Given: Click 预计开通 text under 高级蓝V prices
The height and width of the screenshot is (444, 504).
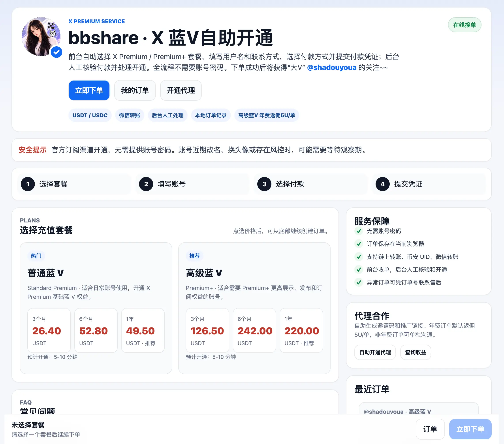Looking at the screenshot, I should 211,357.
